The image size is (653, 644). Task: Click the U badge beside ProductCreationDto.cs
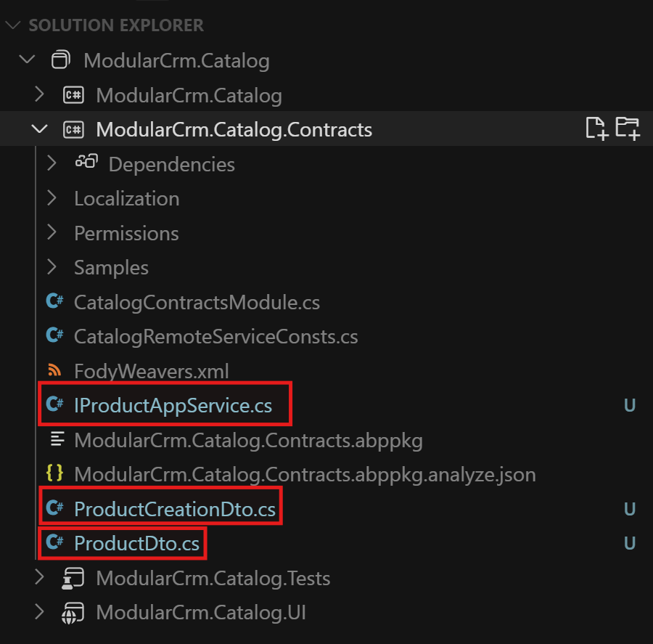[x=630, y=508]
